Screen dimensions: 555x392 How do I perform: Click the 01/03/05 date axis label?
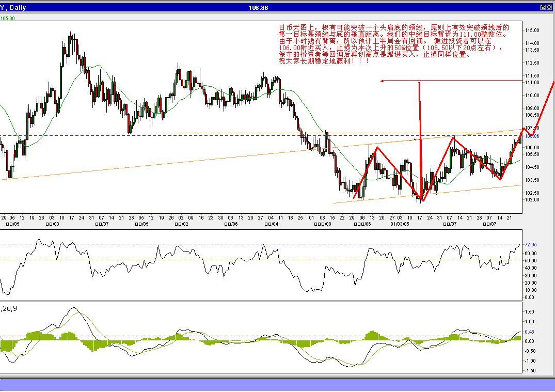coord(400,224)
